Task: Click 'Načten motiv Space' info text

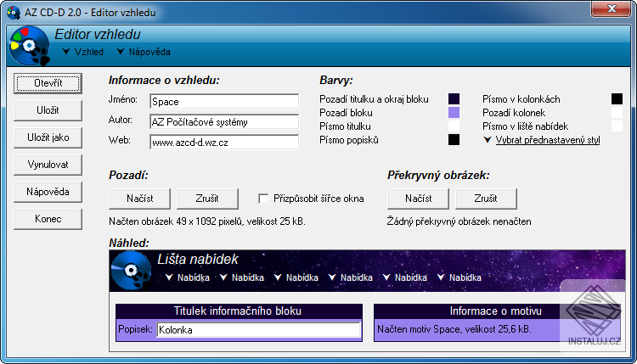Action: [x=454, y=329]
